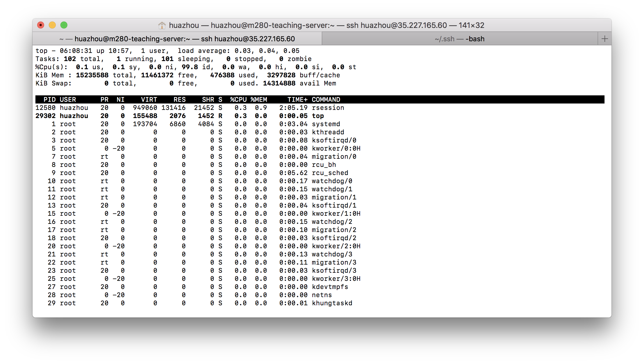Click the yellow minimize window button
Image resolution: width=644 pixels, height=364 pixels.
pyautogui.click(x=52, y=25)
